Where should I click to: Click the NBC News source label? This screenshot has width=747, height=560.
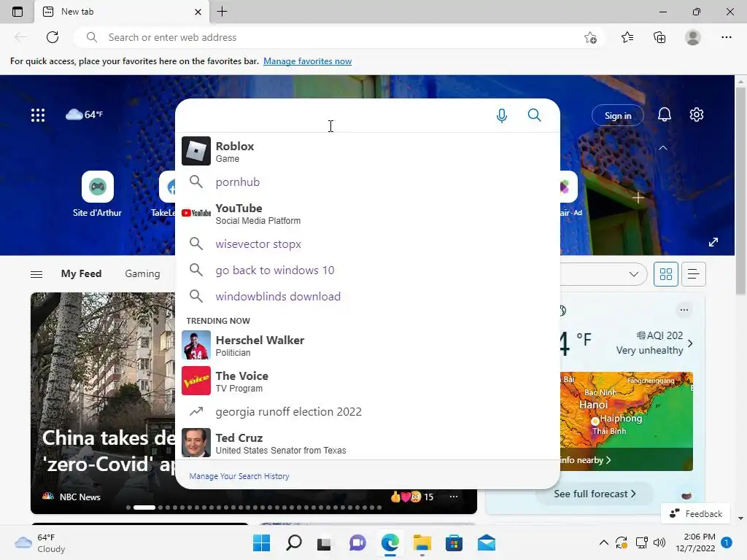pos(80,497)
